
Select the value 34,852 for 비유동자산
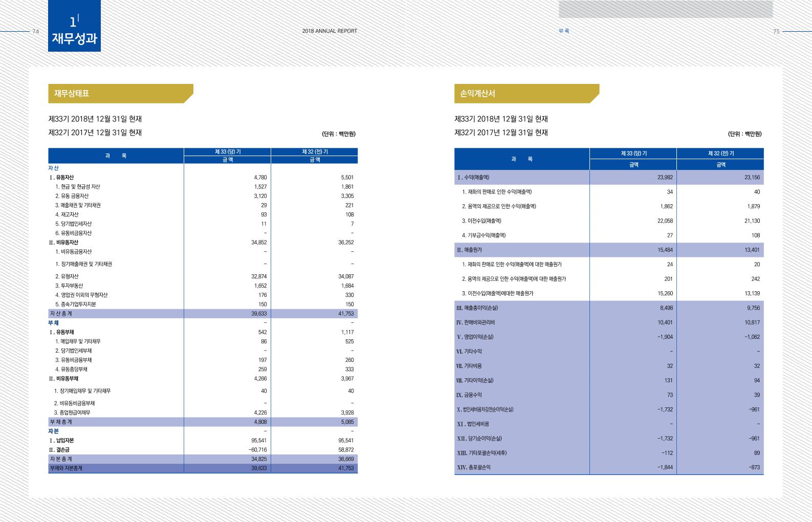259,243
